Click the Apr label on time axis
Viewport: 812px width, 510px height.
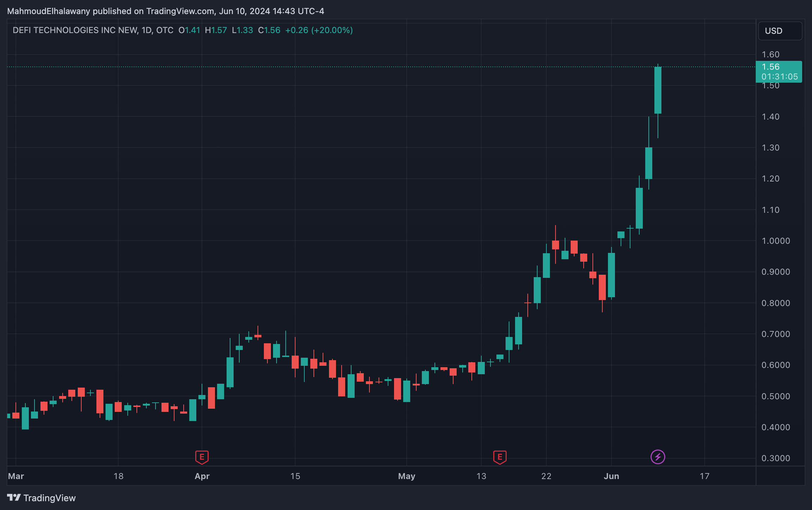click(x=202, y=476)
